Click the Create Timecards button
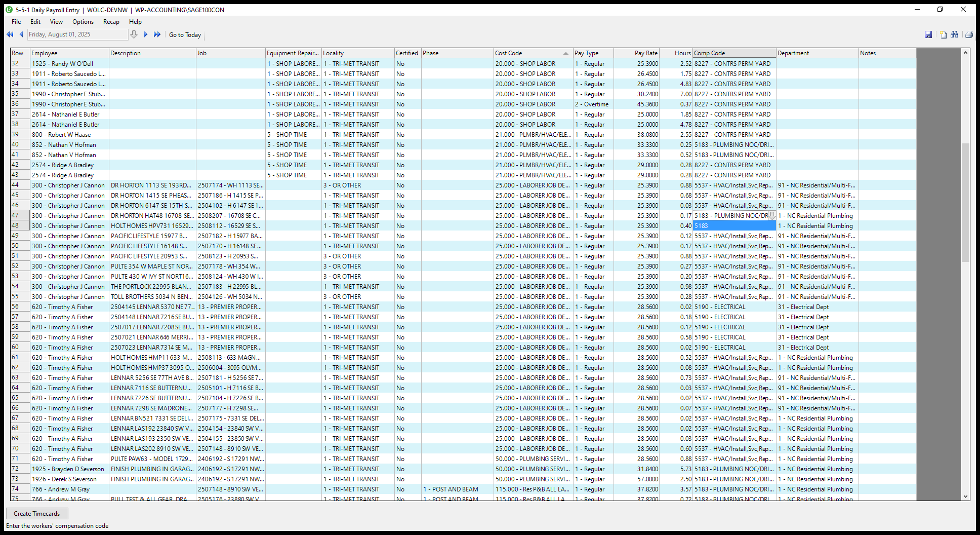Image resolution: width=980 pixels, height=535 pixels. click(37, 513)
